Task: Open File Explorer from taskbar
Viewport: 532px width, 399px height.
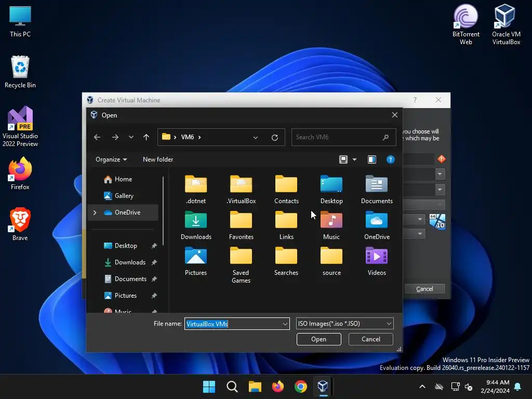Action: pyautogui.click(x=255, y=387)
